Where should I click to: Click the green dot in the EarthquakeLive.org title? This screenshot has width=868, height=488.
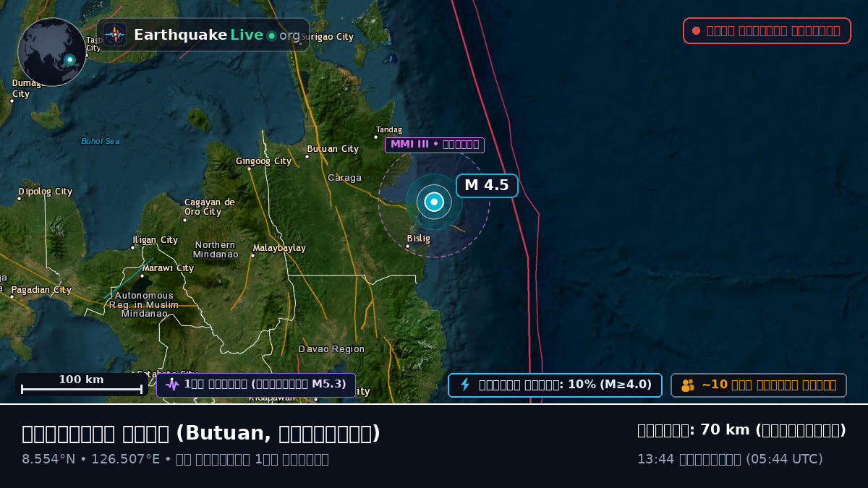271,35
